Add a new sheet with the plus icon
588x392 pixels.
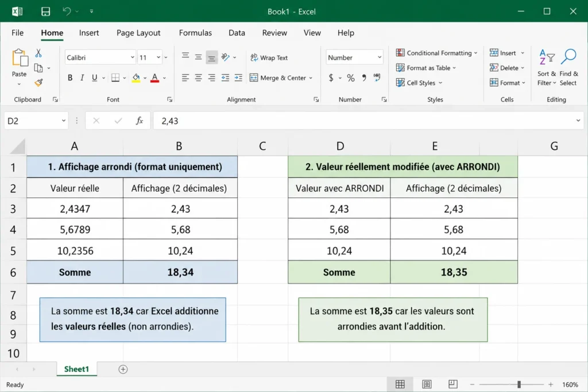coord(123,369)
